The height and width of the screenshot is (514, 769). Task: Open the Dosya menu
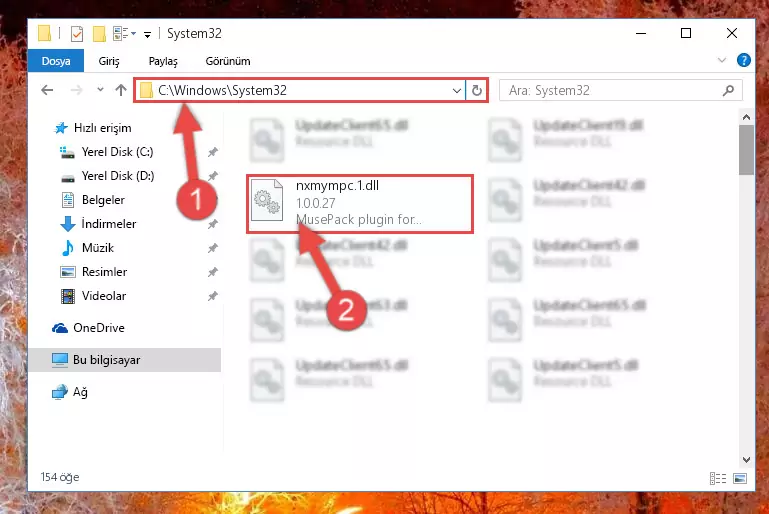click(56, 61)
